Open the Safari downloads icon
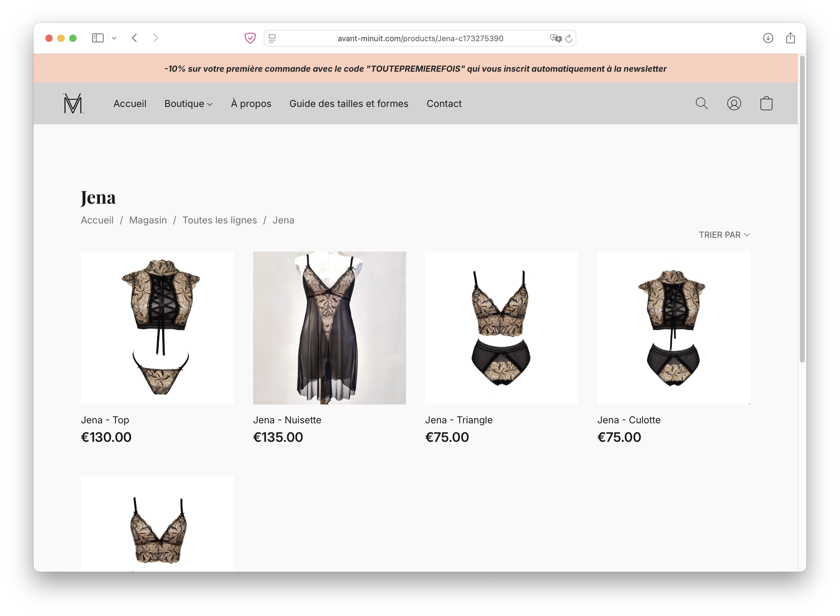The height and width of the screenshot is (616, 840). point(768,38)
